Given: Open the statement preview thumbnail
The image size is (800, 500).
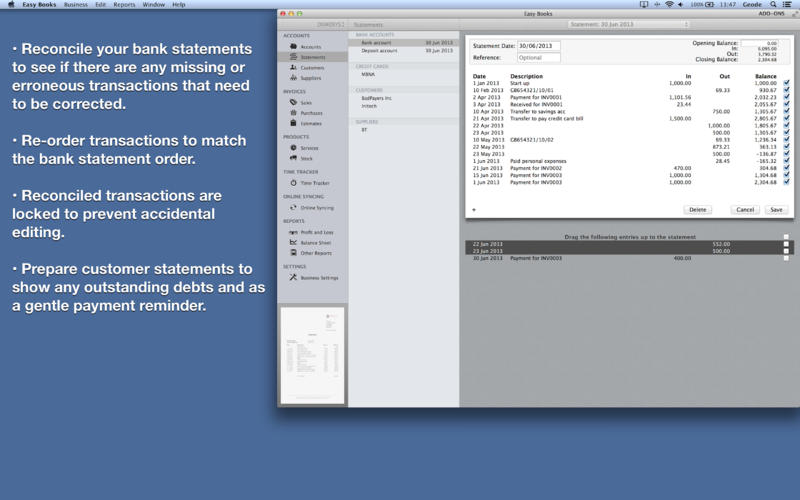Looking at the screenshot, I should click(x=312, y=356).
